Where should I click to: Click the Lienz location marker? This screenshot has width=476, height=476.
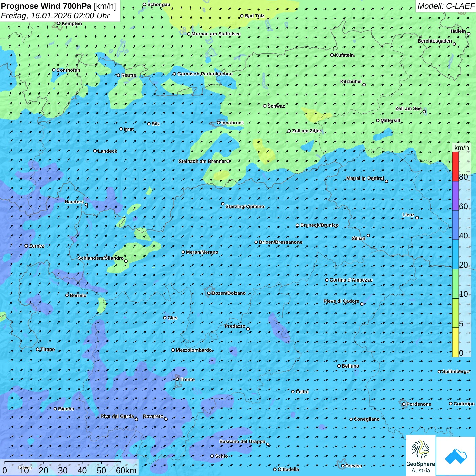point(417,218)
